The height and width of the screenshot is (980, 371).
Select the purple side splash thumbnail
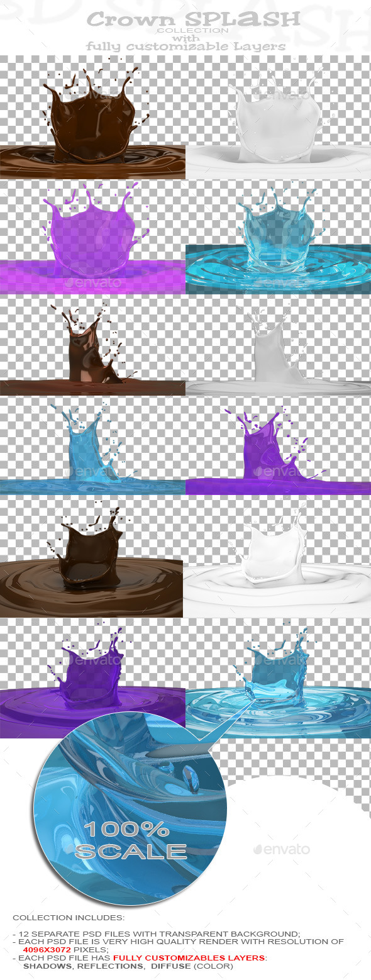coord(278,446)
